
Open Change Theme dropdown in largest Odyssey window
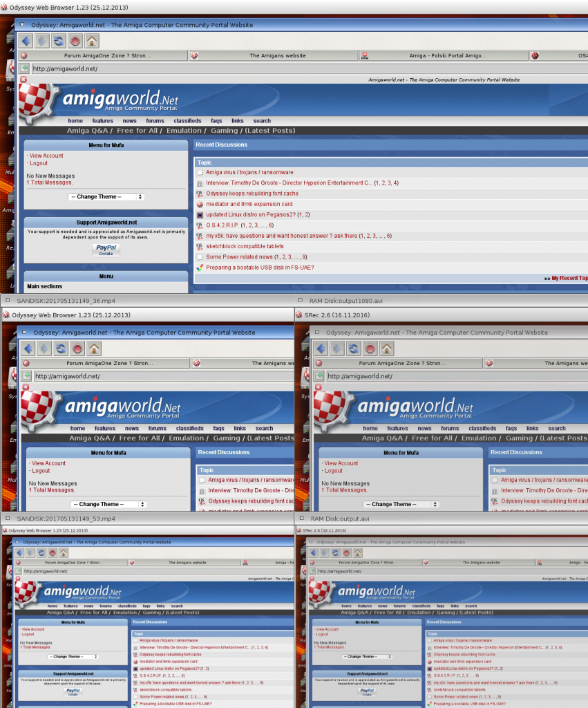(x=106, y=197)
